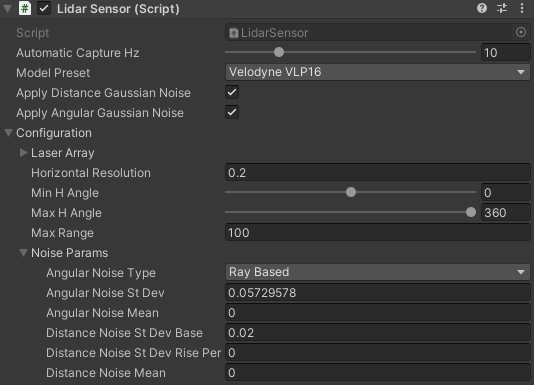Click the Min H Angle slider handle
The height and width of the screenshot is (385, 534).
point(351,192)
